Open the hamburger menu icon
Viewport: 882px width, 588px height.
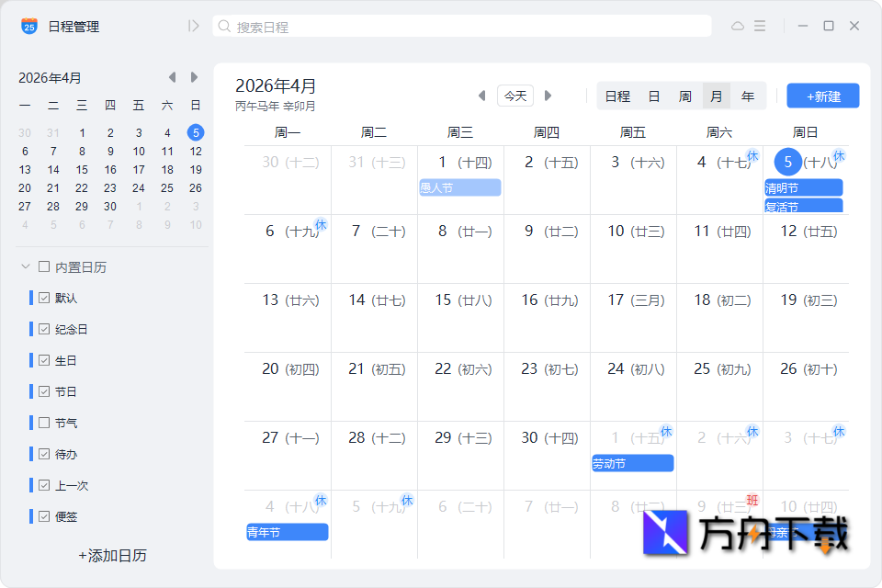pyautogui.click(x=759, y=26)
